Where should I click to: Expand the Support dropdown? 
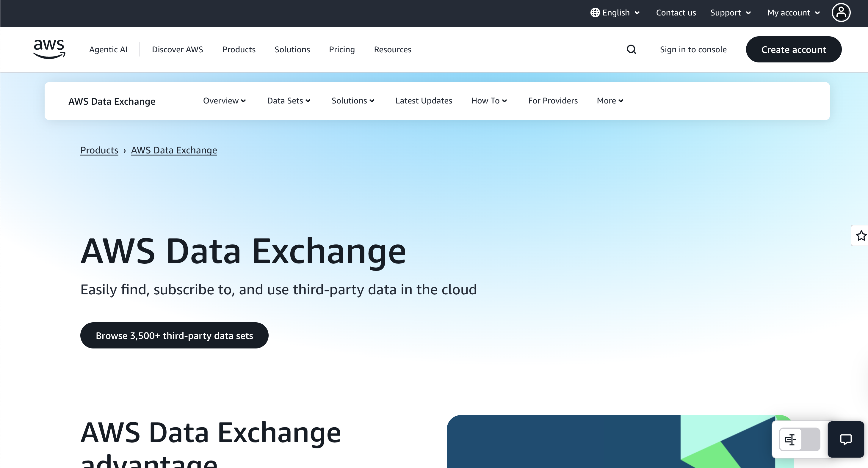pos(731,13)
